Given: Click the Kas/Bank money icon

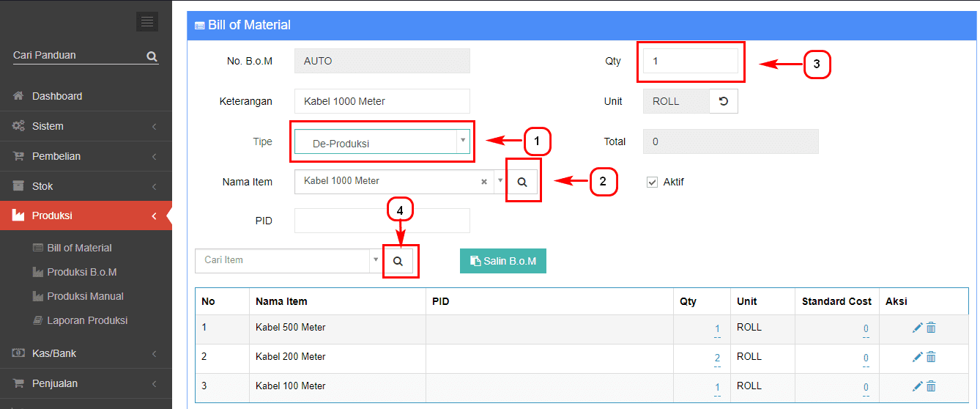Looking at the screenshot, I should point(19,353).
